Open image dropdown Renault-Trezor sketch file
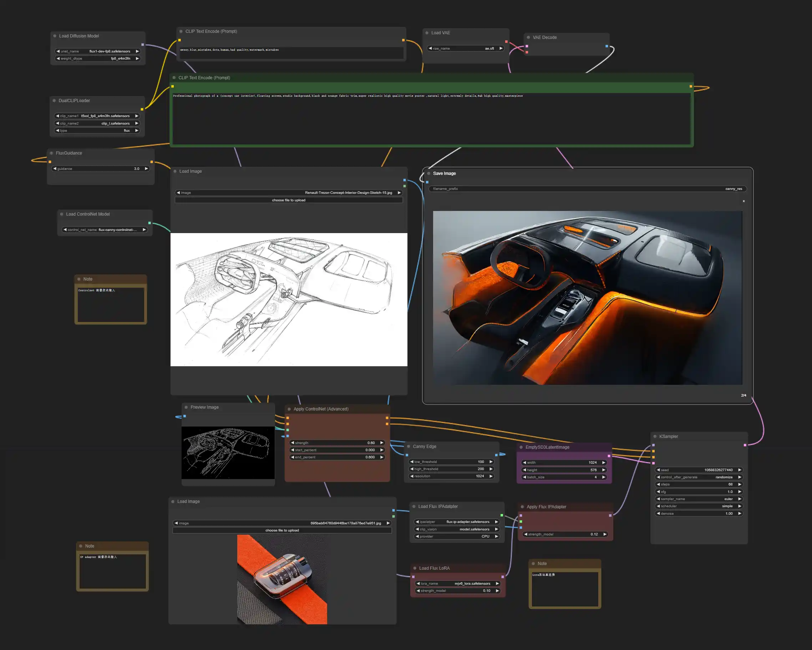 [289, 192]
